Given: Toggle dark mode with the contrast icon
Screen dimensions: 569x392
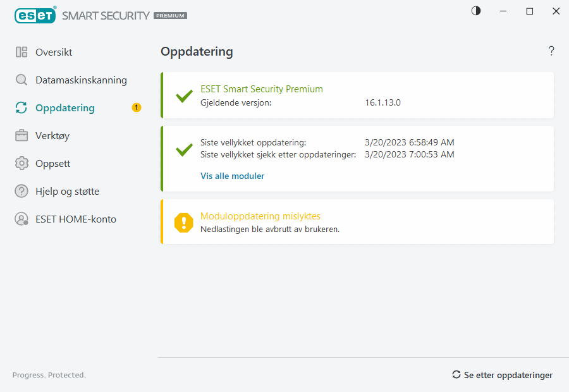Looking at the screenshot, I should (x=475, y=11).
